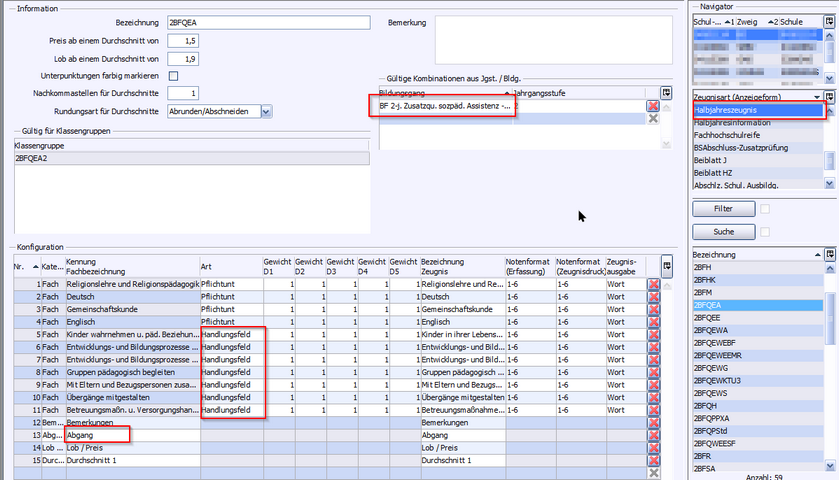
Task: Toggle Unterpunktungen farbig markieren checkbox
Action: 174,76
